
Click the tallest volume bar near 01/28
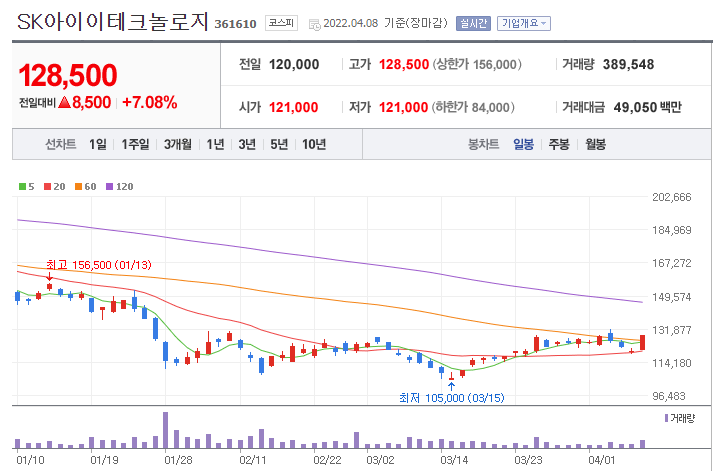(x=166, y=430)
